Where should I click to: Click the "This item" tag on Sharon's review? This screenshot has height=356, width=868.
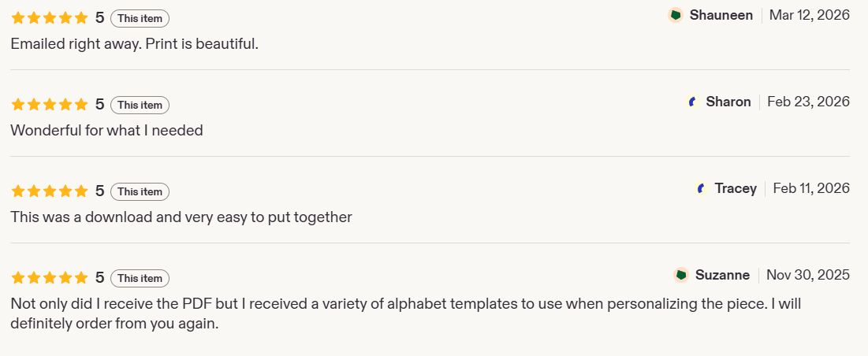tap(140, 105)
